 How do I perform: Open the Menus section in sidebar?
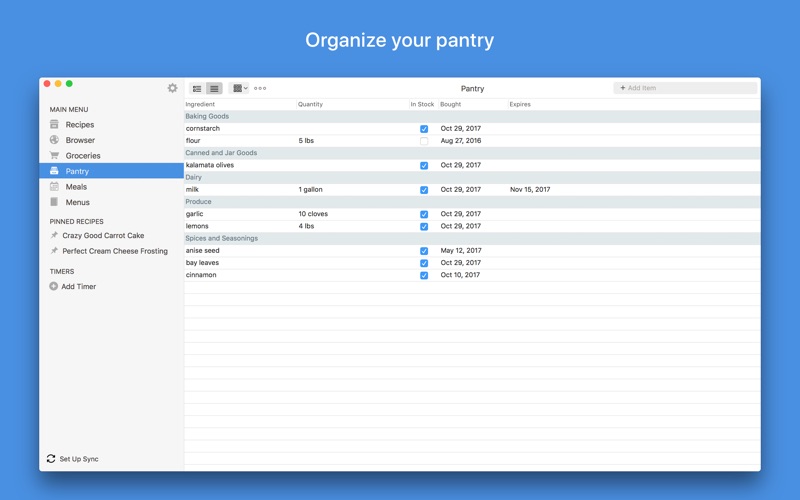coord(77,202)
